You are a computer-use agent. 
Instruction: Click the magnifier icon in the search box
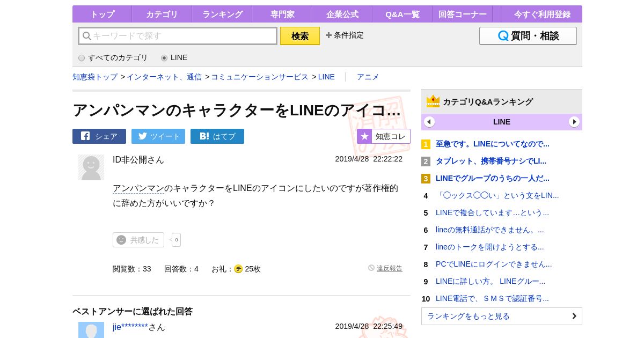tap(86, 36)
